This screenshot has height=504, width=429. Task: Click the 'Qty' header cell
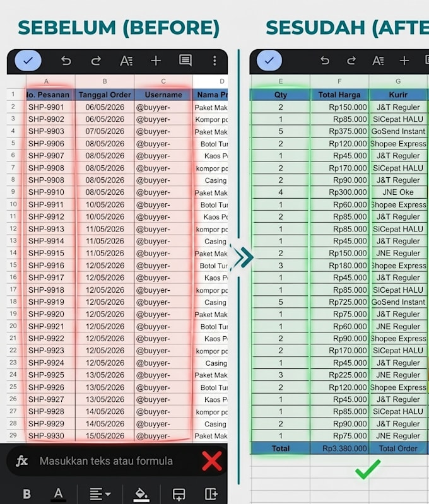point(280,95)
